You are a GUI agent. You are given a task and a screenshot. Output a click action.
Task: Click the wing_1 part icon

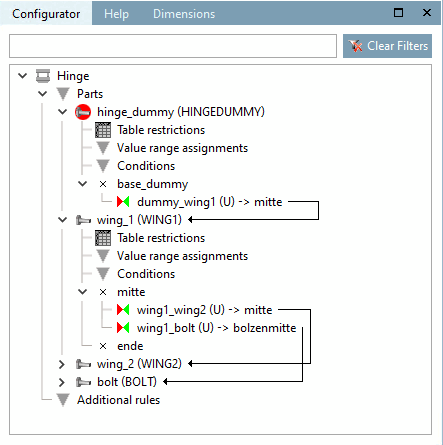83,220
